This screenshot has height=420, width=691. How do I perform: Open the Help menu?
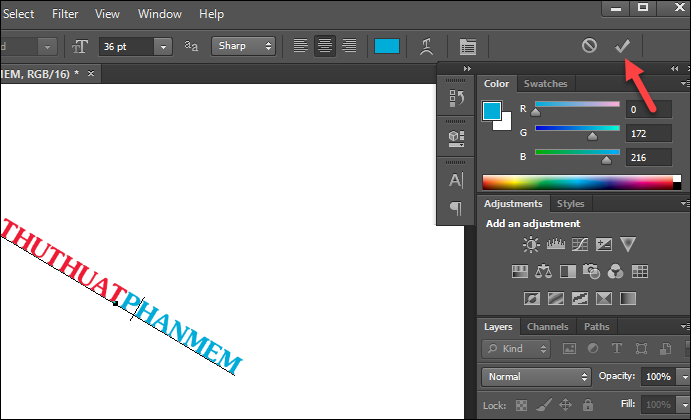[212, 14]
